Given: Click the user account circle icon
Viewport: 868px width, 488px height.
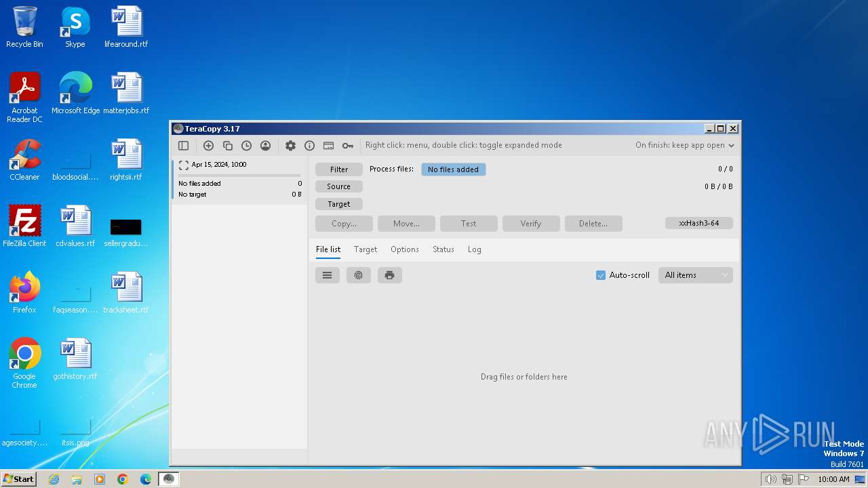Looking at the screenshot, I should (x=265, y=146).
